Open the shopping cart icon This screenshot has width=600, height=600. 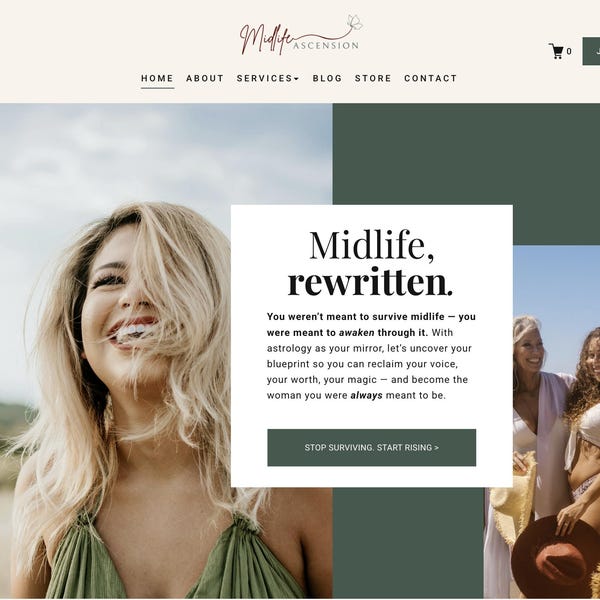pyautogui.click(x=556, y=51)
